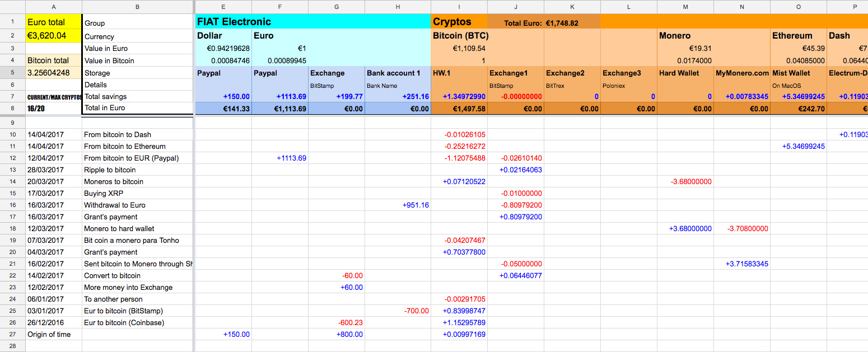The height and width of the screenshot is (352, 868).
Task: Click the €1,497.58 Bitcoin total cell
Action: point(459,109)
